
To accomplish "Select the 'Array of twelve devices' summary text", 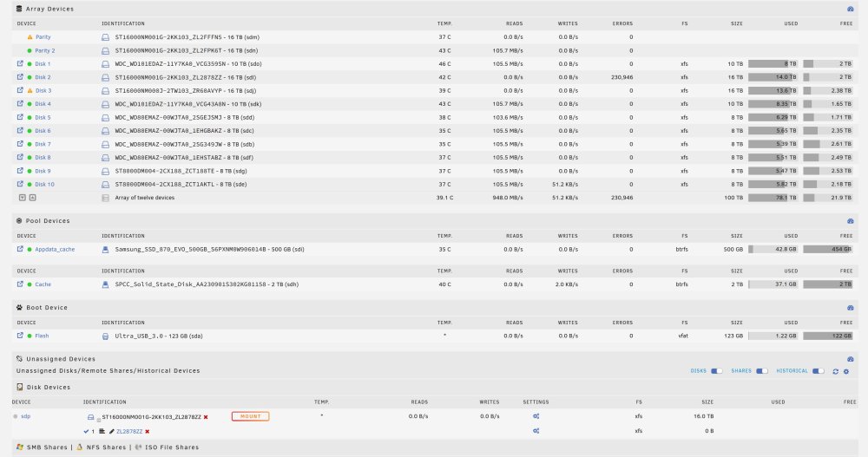I will pyautogui.click(x=144, y=198).
